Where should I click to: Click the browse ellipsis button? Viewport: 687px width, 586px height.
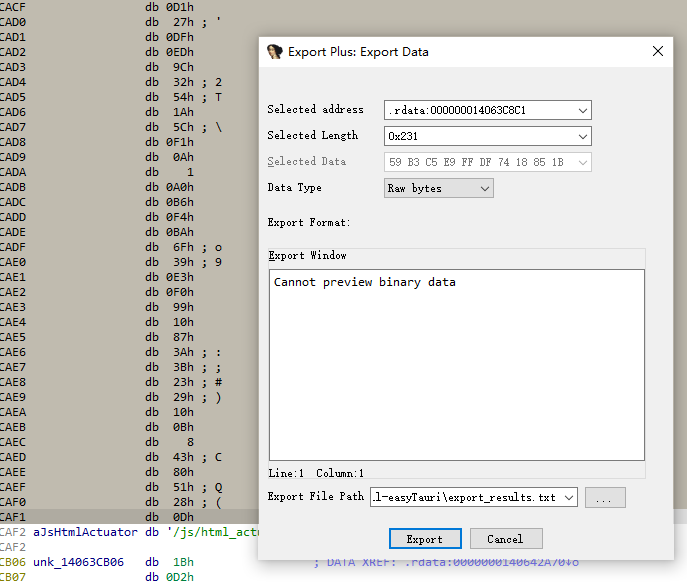[605, 497]
